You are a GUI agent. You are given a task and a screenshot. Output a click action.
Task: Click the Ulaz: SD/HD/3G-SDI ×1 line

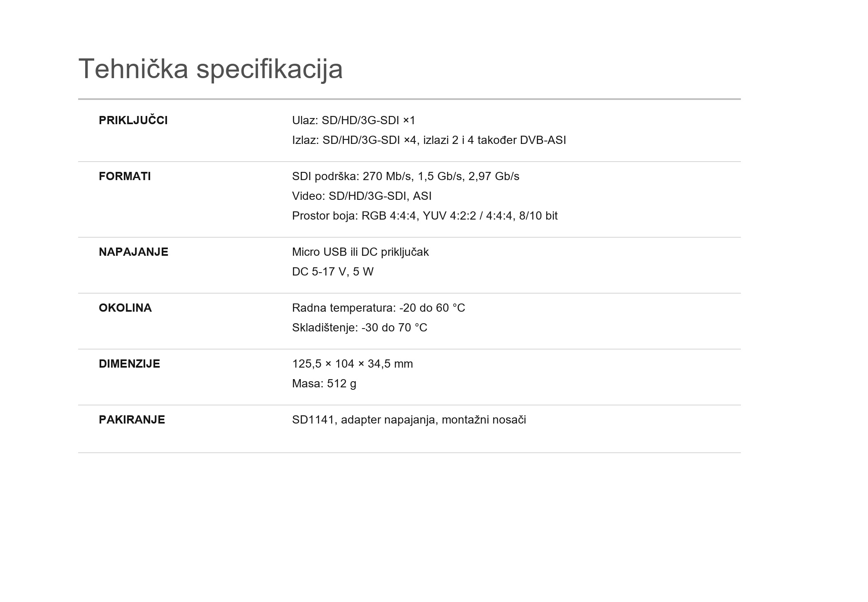[x=353, y=120]
